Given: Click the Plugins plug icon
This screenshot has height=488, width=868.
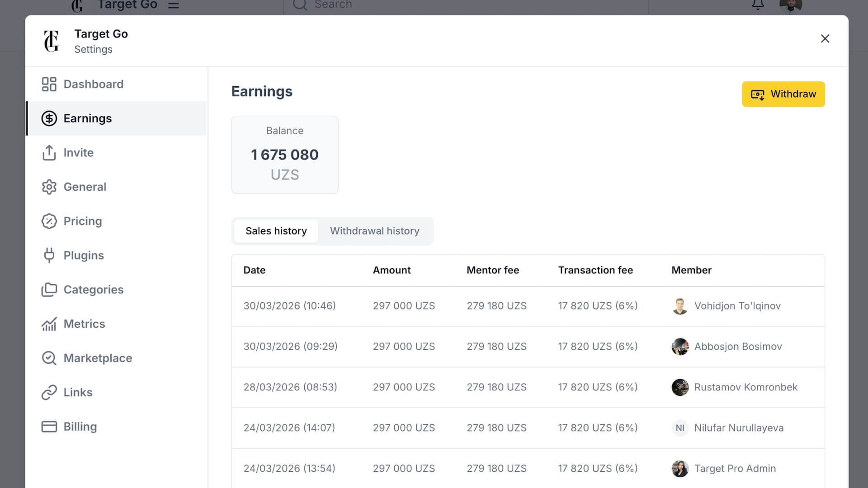Looking at the screenshot, I should 49,255.
